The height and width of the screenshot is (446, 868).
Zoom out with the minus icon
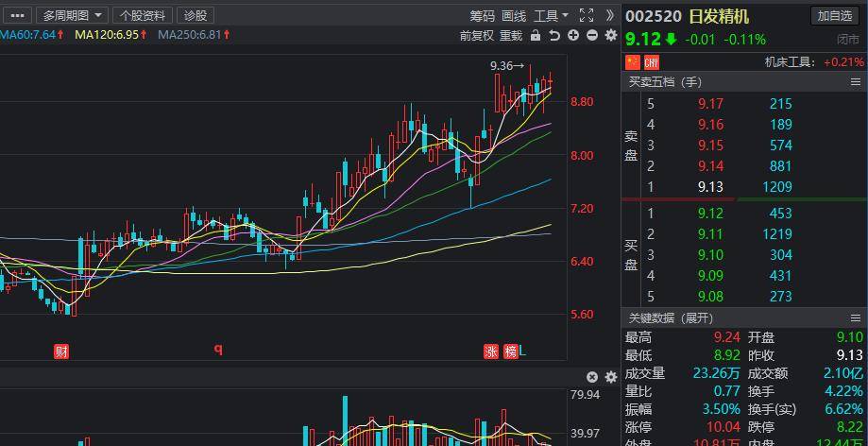coord(592,36)
